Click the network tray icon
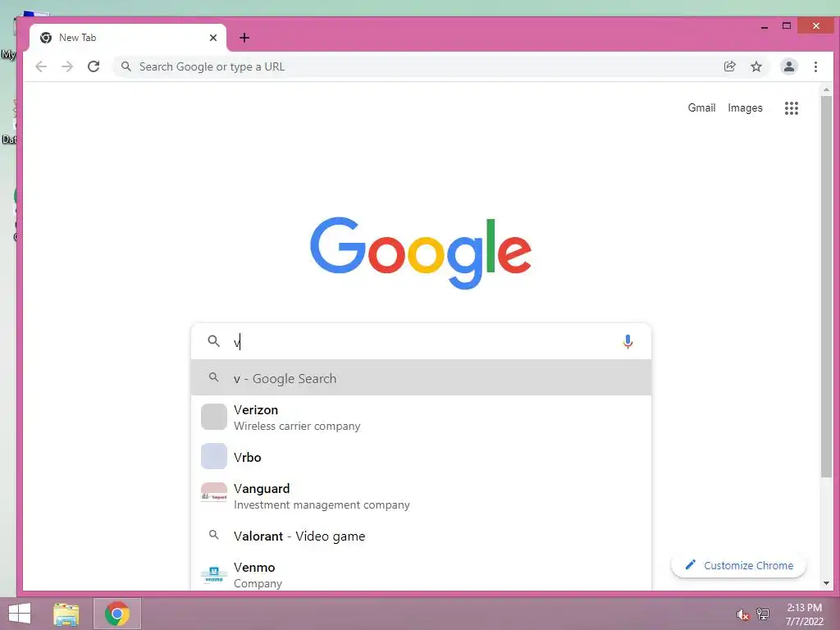Image resolution: width=840 pixels, height=630 pixels. [x=763, y=614]
